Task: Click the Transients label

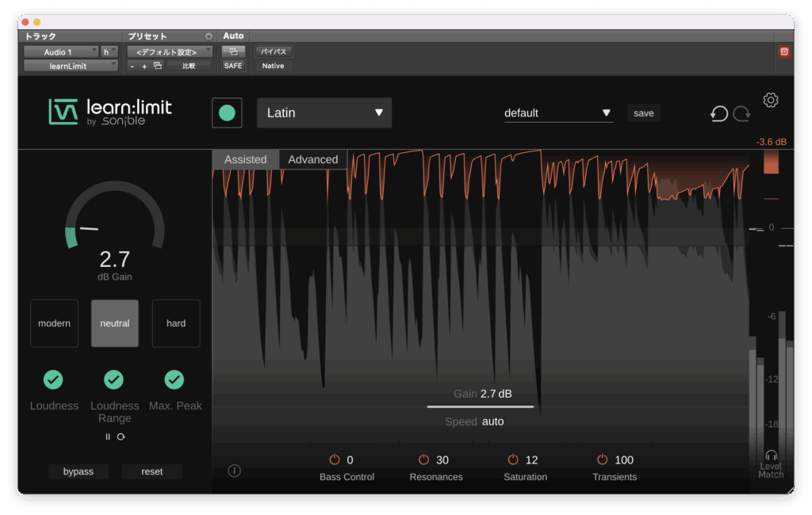Action: pyautogui.click(x=615, y=477)
